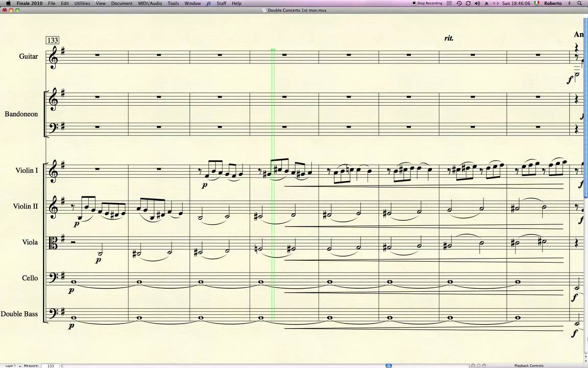Select the Violin II staff name
Viewport: 588px width, 368px height.
26,206
